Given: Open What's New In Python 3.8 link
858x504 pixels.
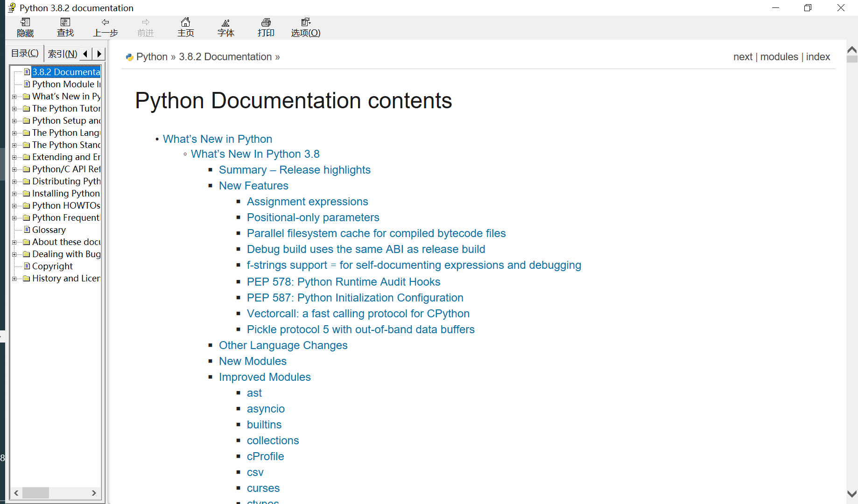Looking at the screenshot, I should click(x=255, y=154).
